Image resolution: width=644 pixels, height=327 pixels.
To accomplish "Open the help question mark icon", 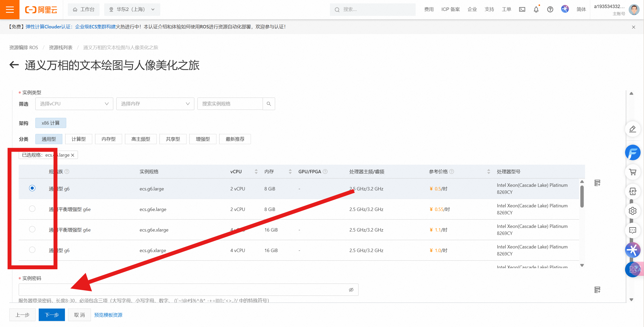I will click(550, 10).
